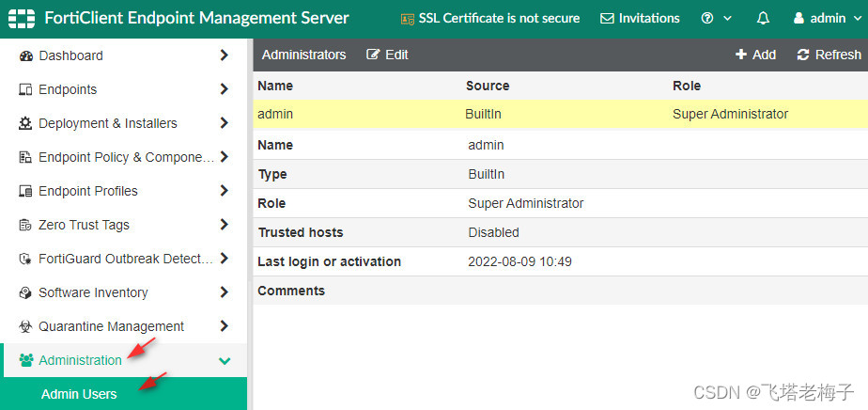This screenshot has width=868, height=410.
Task: Expand the Dashboard menu chevron
Action: [x=225, y=55]
